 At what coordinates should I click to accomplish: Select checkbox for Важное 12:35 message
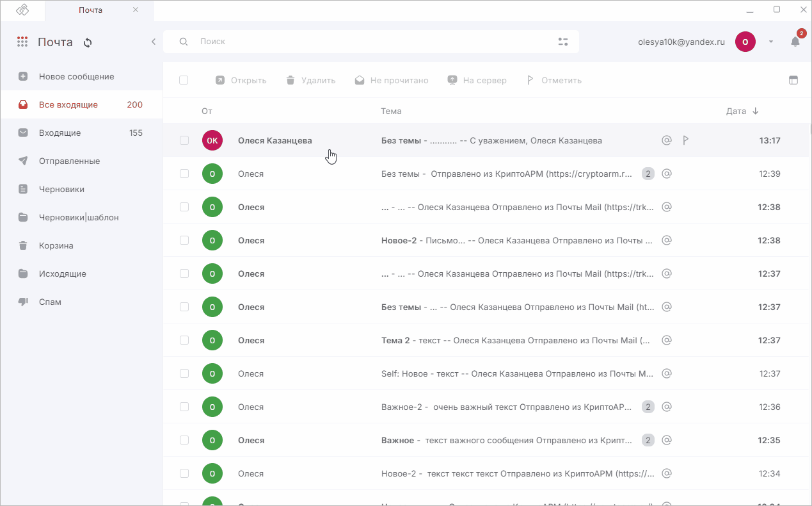tap(184, 440)
